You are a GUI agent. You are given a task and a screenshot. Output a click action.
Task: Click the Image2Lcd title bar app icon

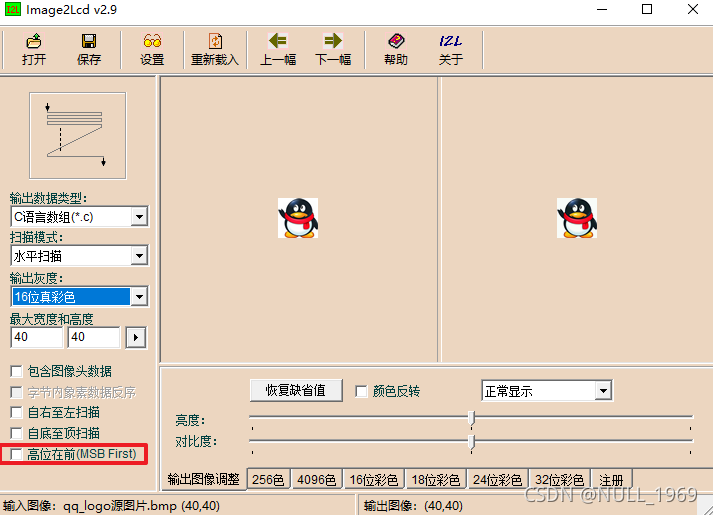pos(12,9)
